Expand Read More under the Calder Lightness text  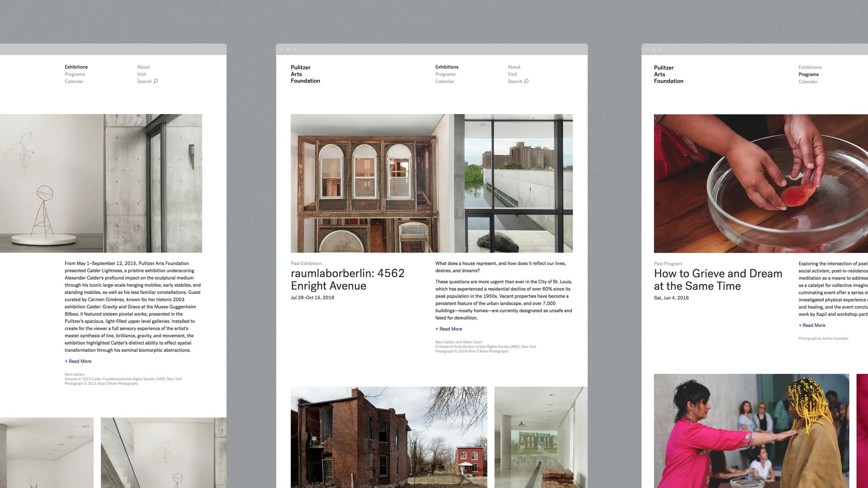coord(78,361)
